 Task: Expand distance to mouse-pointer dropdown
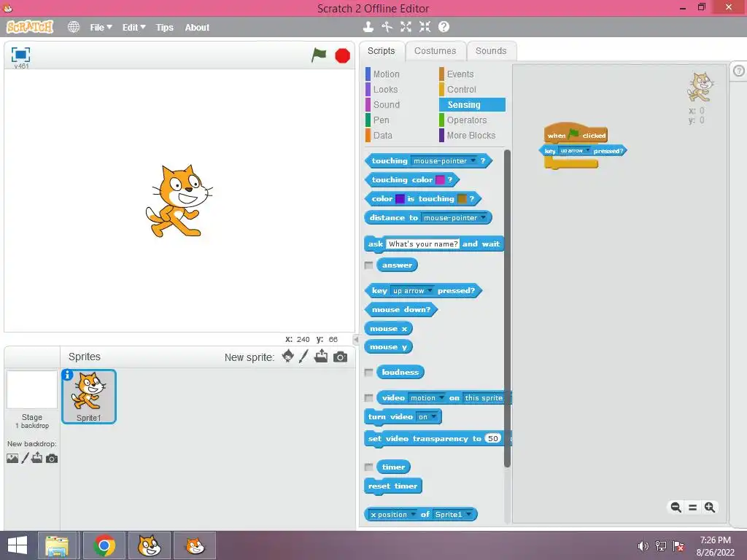[x=483, y=217]
